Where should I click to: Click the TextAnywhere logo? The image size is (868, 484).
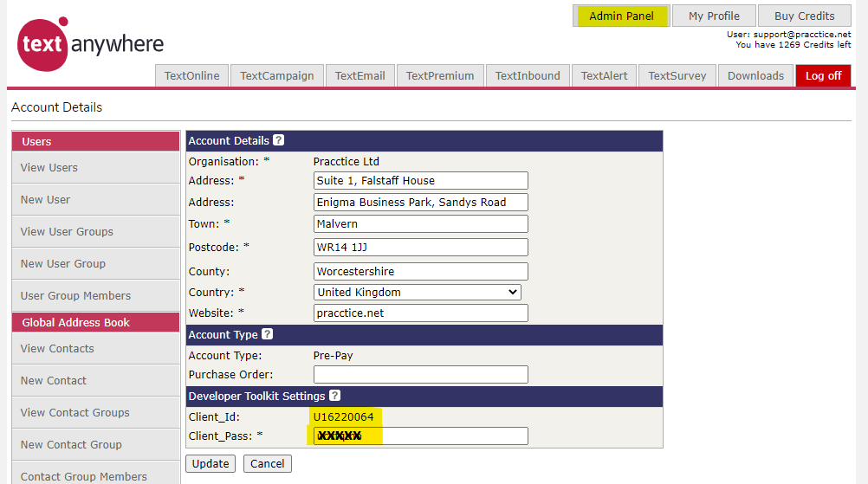click(x=90, y=44)
